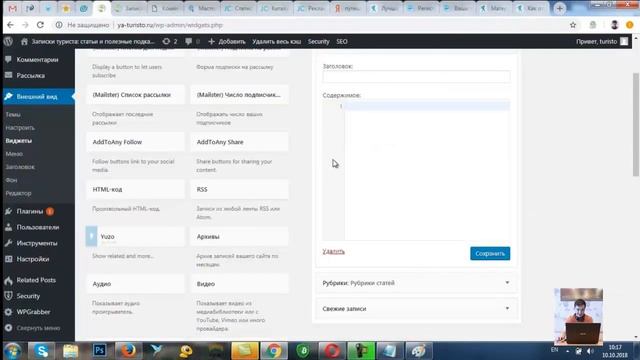Open SEO in top admin bar

(x=342, y=41)
